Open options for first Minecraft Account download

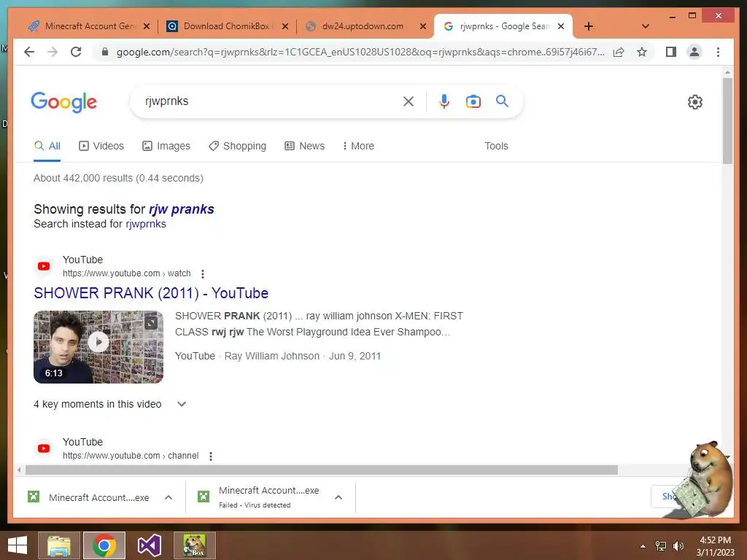click(x=169, y=497)
